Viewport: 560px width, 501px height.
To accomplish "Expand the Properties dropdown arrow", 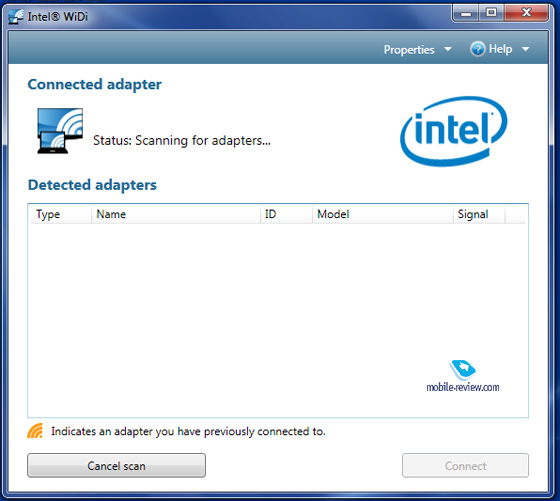I will click(x=448, y=49).
